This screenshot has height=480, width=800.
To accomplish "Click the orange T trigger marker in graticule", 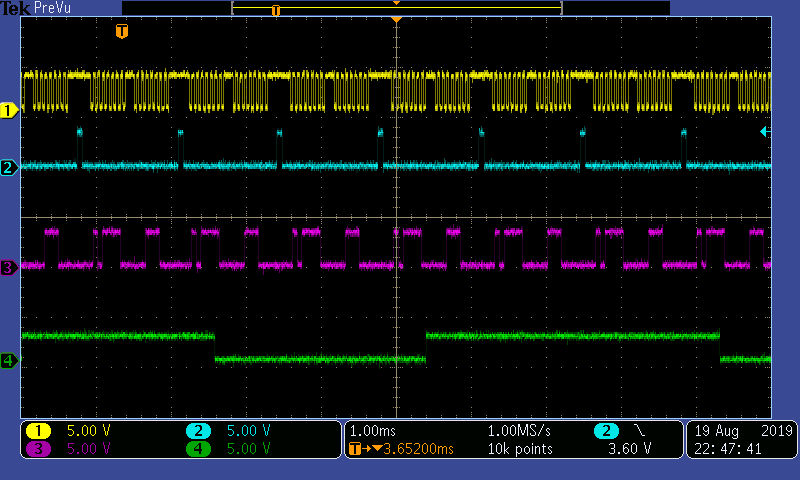I will tap(121, 31).
